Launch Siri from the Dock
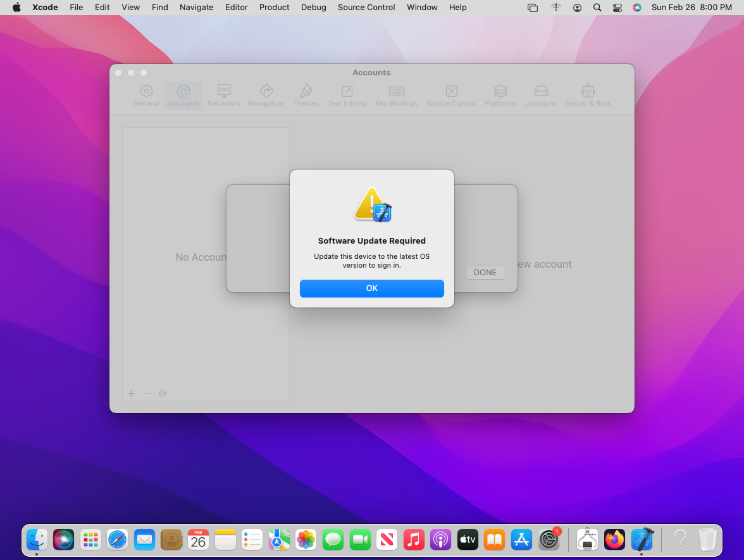Viewport: 744px width, 560px height. tap(63, 540)
